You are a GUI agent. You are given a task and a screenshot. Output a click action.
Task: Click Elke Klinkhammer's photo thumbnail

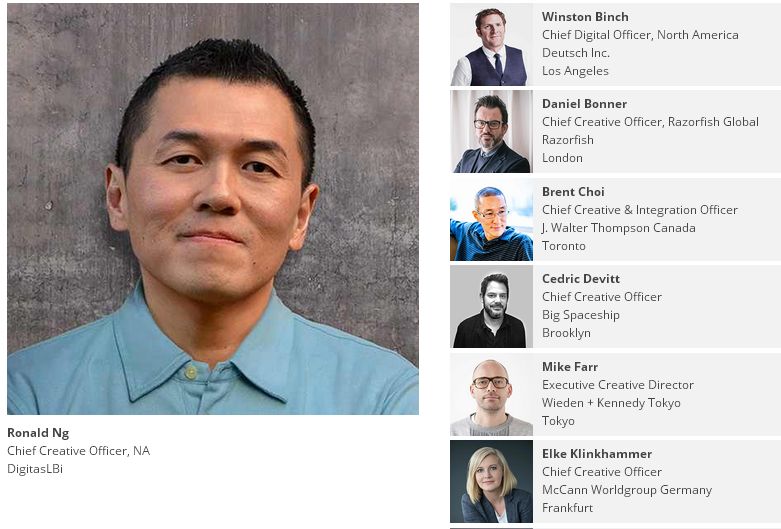491,481
